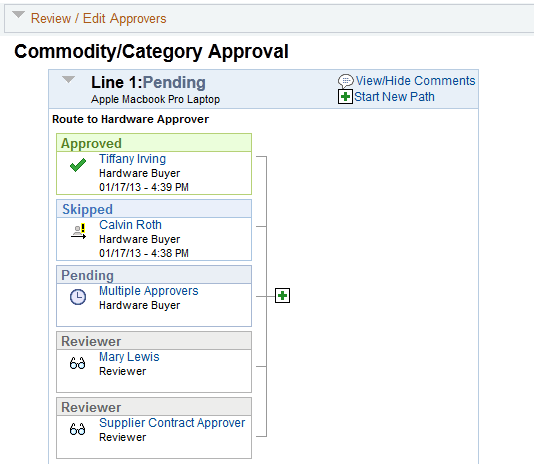
Task: Click the glasses reviewer icon for Mary Lewis
Action: pos(77,363)
